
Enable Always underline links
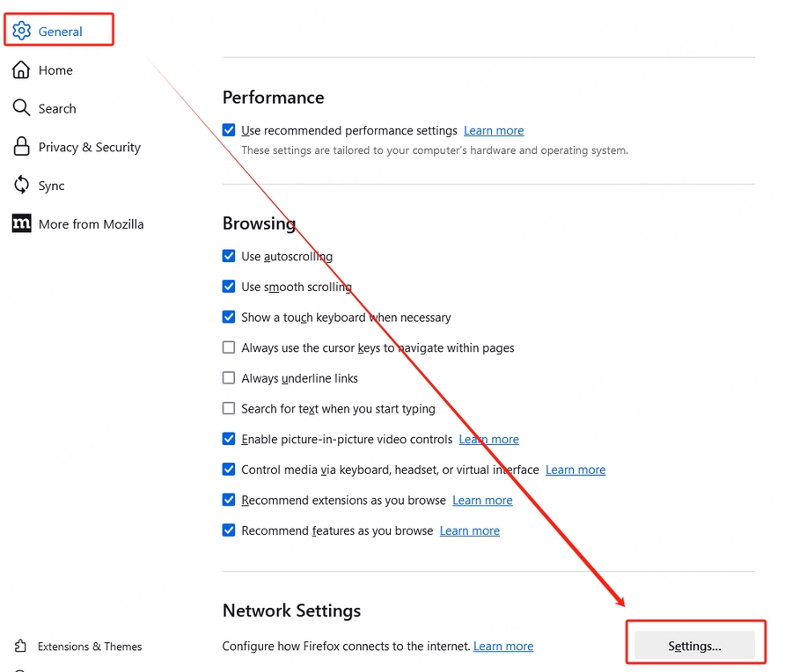tap(229, 378)
